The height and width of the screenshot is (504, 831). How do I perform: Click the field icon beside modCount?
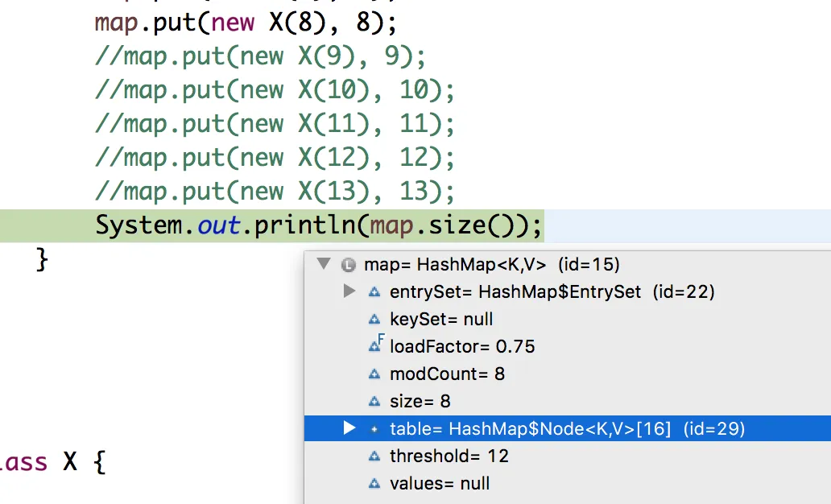374,374
